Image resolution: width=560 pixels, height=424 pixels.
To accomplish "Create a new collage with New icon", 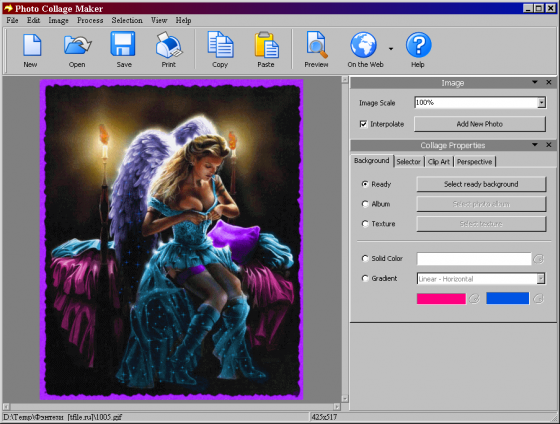I will 31,45.
